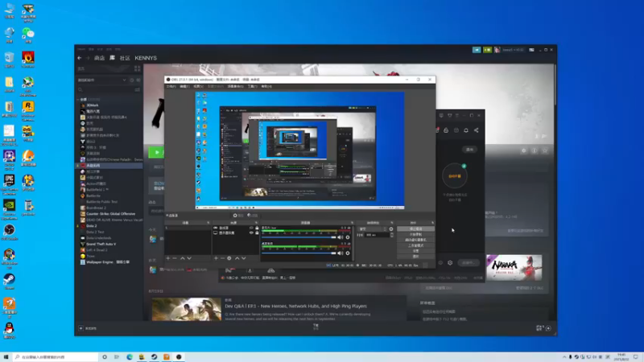This screenshot has height=362, width=644.
Task: Add a new source in OBS
Action: coord(216,258)
